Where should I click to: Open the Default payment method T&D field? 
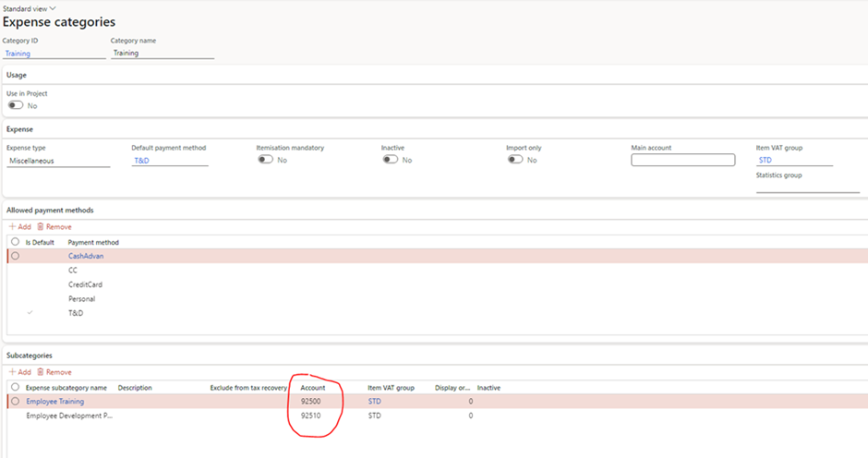click(x=170, y=161)
